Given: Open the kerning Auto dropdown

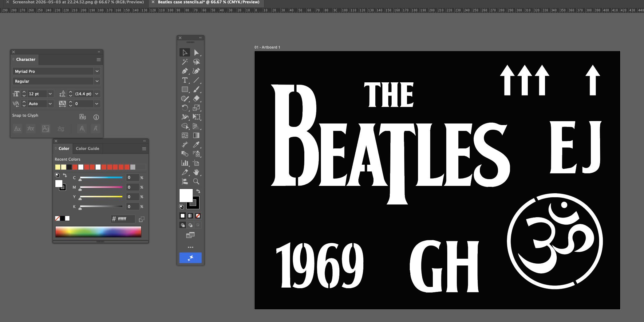Looking at the screenshot, I should pyautogui.click(x=50, y=104).
